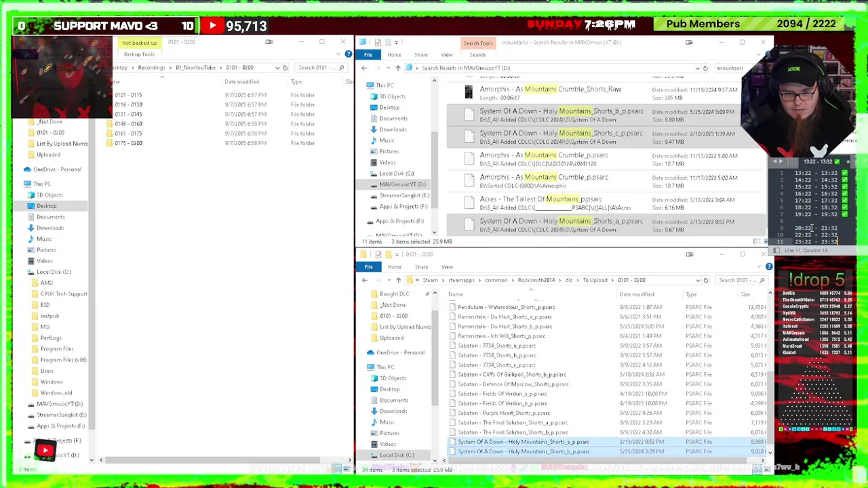The width and height of the screenshot is (868, 488).
Task: Open File tab in mountains search window
Action: (x=368, y=55)
